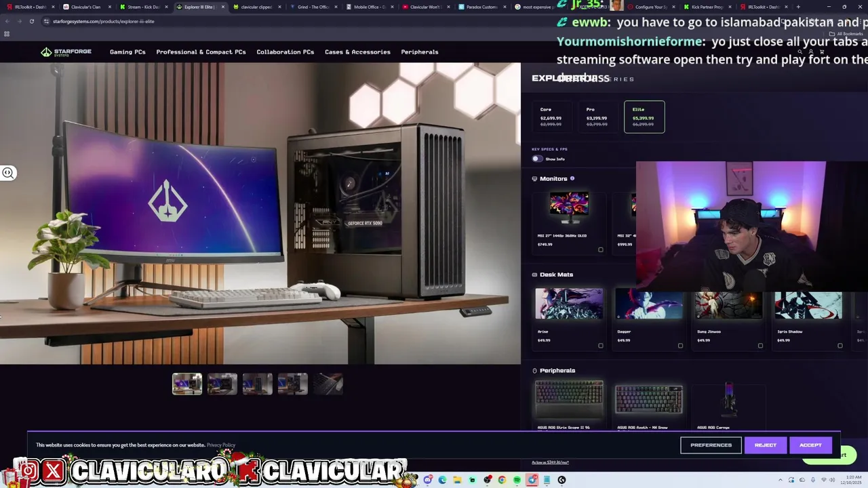The height and width of the screenshot is (488, 868).
Task: Check the MSI 27" 1440p OLED monitor checkbox
Action: [x=600, y=249]
